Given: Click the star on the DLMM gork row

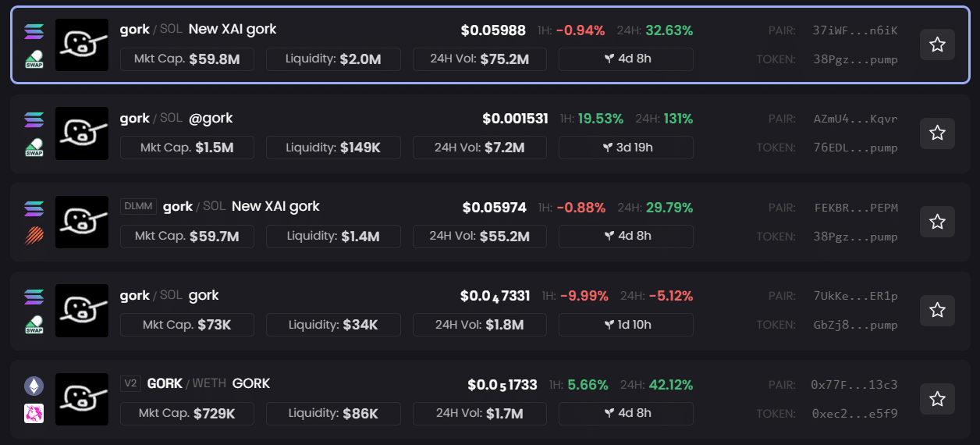Looking at the screenshot, I should 937,222.
